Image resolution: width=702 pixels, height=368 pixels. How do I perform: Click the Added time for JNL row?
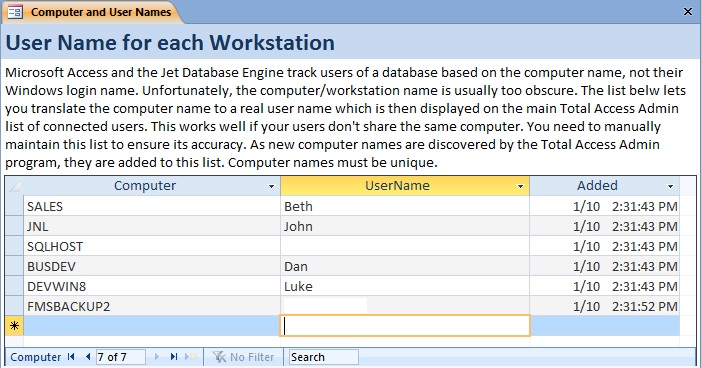pos(604,226)
